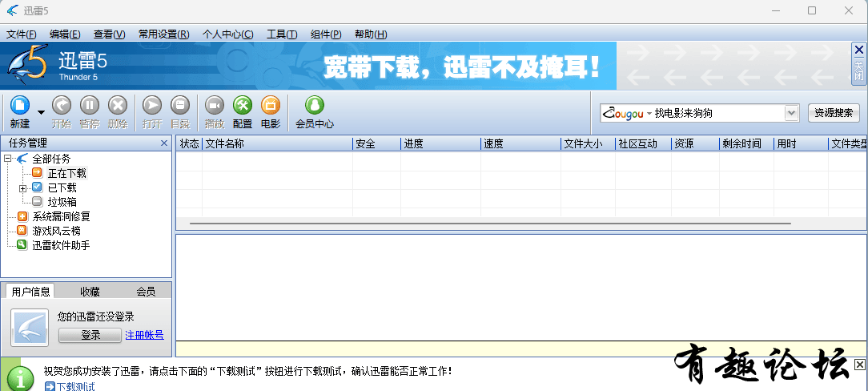This screenshot has width=868, height=391.
Task: Open the 文件(F) menu
Action: 21,34
